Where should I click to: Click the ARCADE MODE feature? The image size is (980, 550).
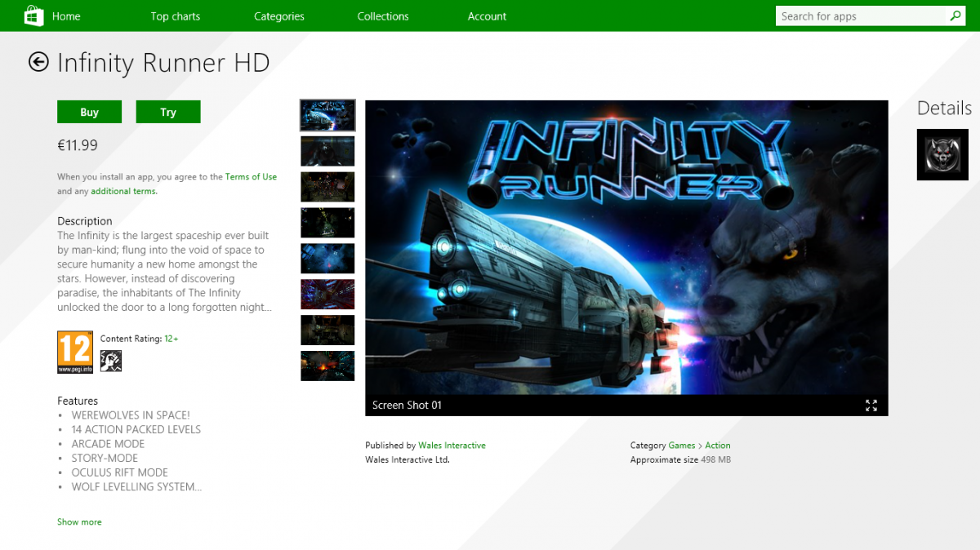tap(108, 444)
